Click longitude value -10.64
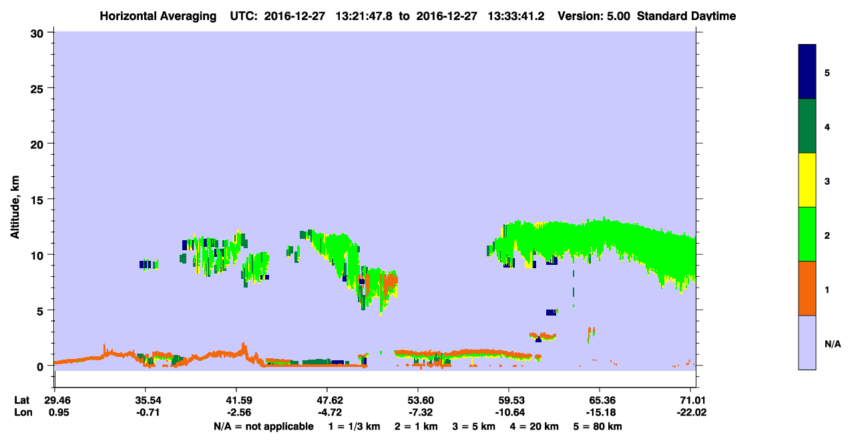Image resolution: width=868 pixels, height=445 pixels. pos(509,412)
